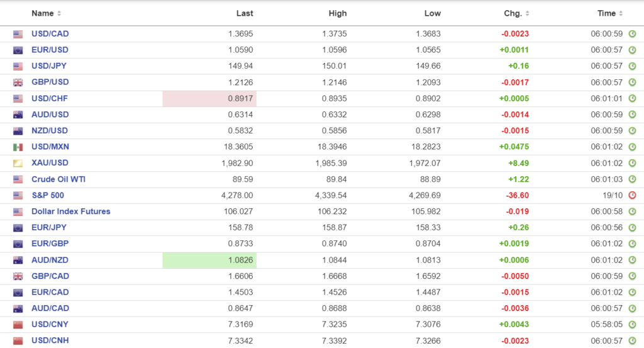644x348 pixels.
Task: Click the Australian flag beside AUD/CAD
Action: (x=18, y=309)
